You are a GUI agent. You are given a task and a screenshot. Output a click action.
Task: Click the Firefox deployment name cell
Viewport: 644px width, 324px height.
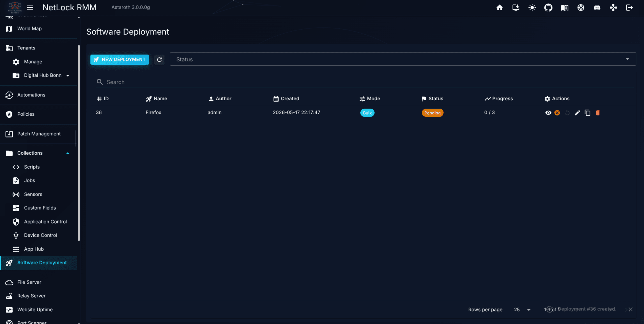pyautogui.click(x=153, y=113)
